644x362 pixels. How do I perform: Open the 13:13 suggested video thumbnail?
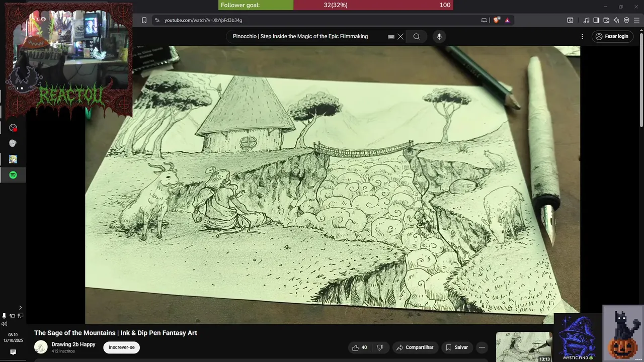click(524, 347)
